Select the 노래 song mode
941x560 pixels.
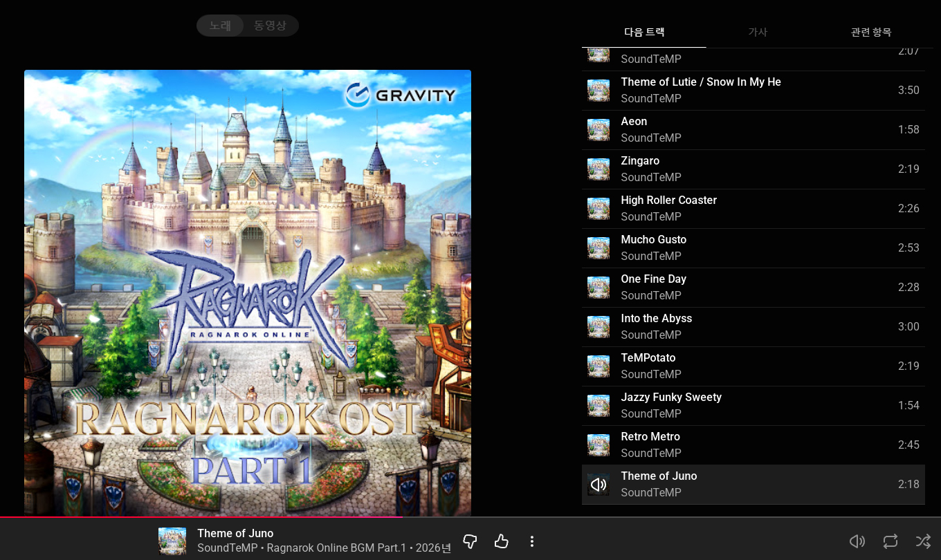point(221,26)
